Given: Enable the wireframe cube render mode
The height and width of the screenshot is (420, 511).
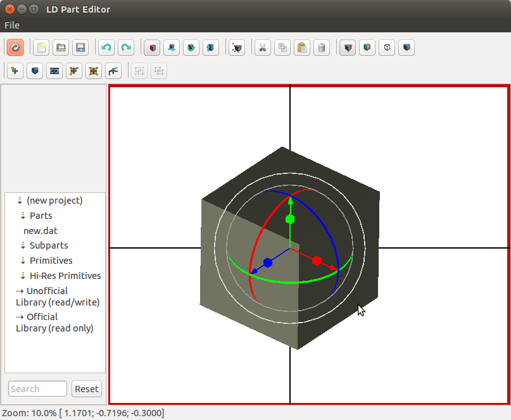Looking at the screenshot, I should coord(387,47).
